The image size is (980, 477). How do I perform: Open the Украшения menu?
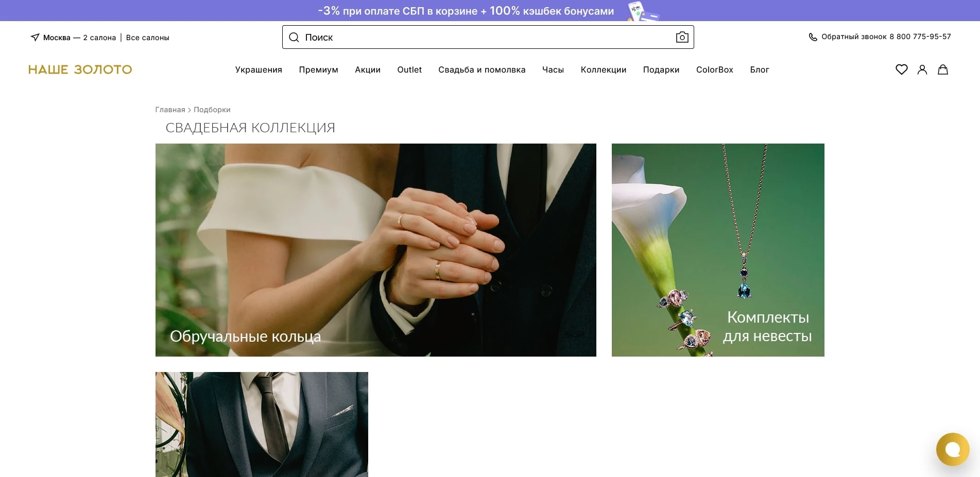click(259, 69)
